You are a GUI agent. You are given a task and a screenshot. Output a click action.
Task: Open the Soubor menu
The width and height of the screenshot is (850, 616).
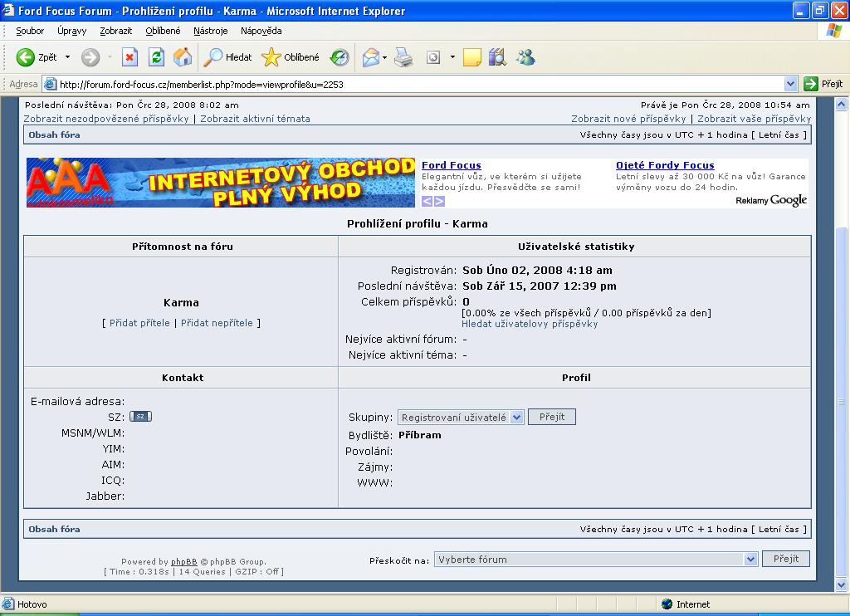pos(30,31)
